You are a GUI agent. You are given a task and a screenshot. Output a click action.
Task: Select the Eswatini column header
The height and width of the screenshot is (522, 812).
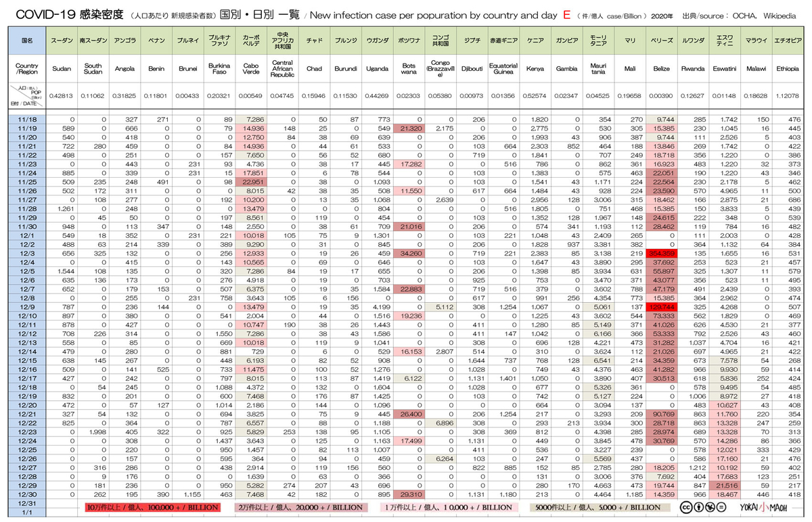coord(725,69)
